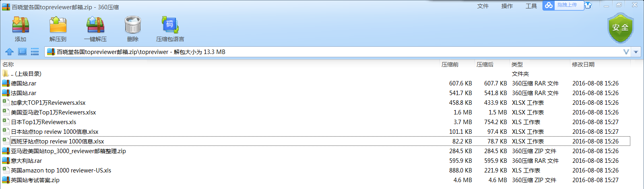Open the dropdown arrow beside address bar
The image size is (644, 189).
coord(636,52)
